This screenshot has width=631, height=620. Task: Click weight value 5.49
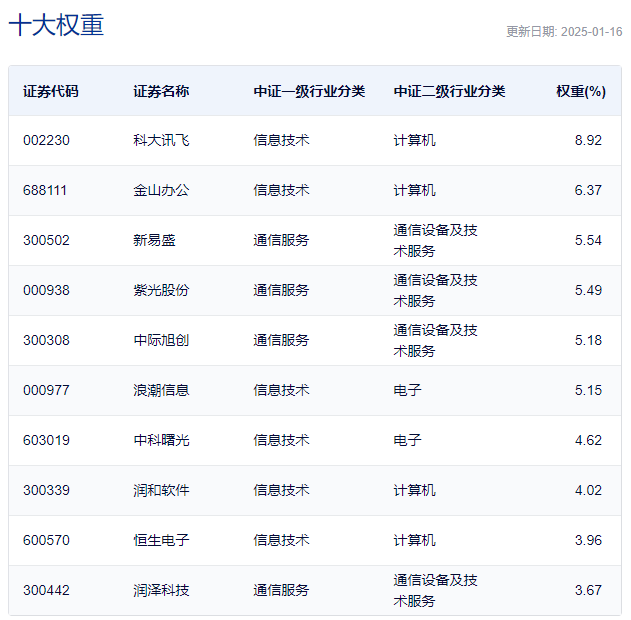pyautogui.click(x=588, y=290)
